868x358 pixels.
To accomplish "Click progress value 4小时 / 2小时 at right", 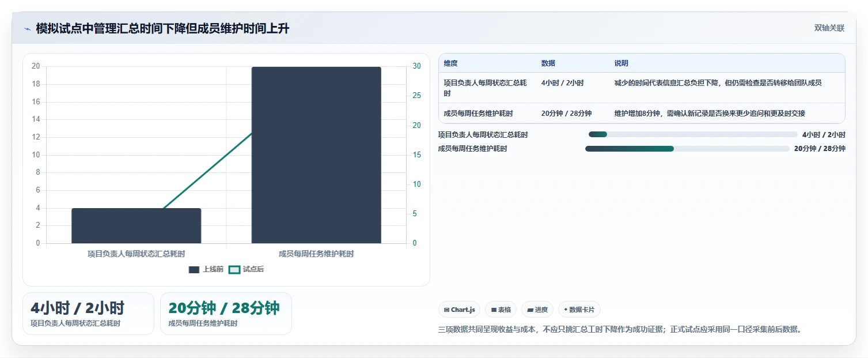I will (824, 134).
